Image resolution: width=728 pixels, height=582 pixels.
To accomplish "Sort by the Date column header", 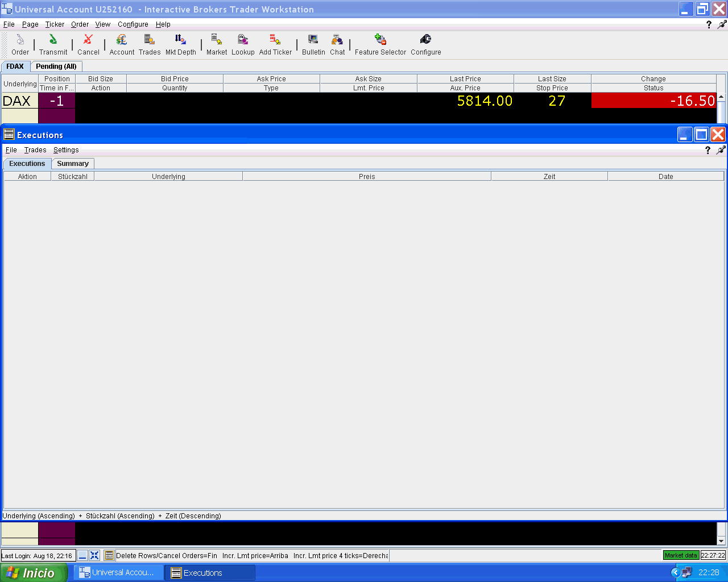I will tap(666, 177).
